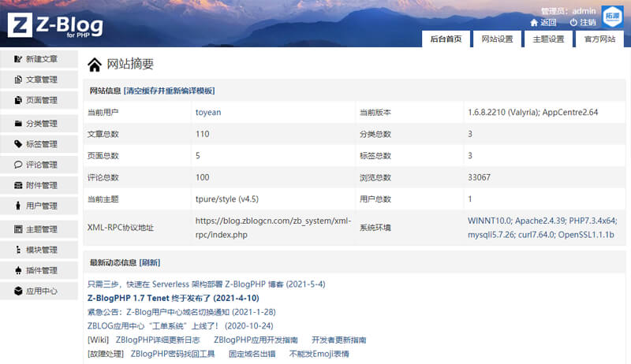The image size is (631, 364).
Task: Click the toyean current user link
Action: 208,112
